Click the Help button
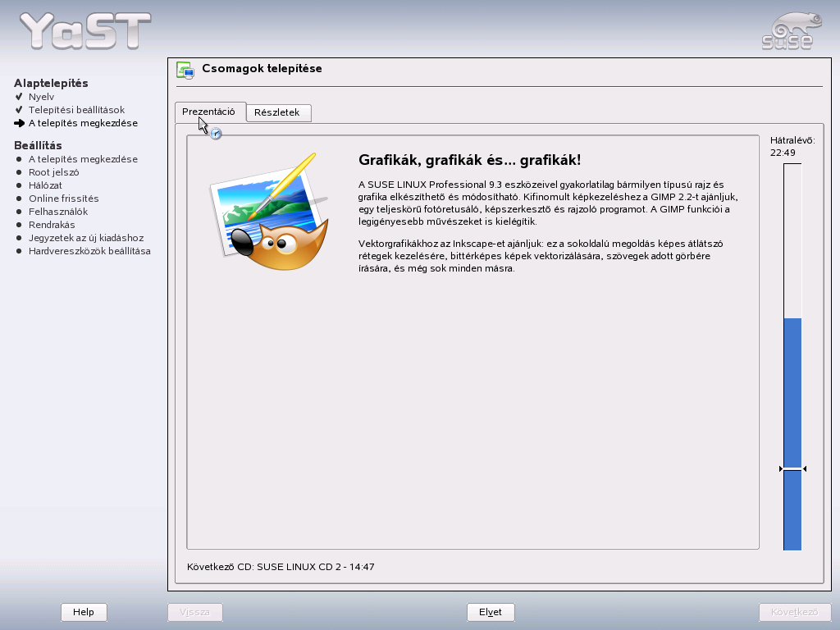The height and width of the screenshot is (630, 840). pyautogui.click(x=84, y=612)
